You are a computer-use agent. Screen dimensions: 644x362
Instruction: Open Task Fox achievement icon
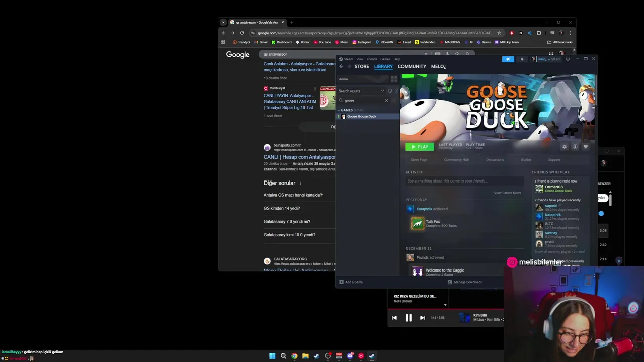coord(417,223)
